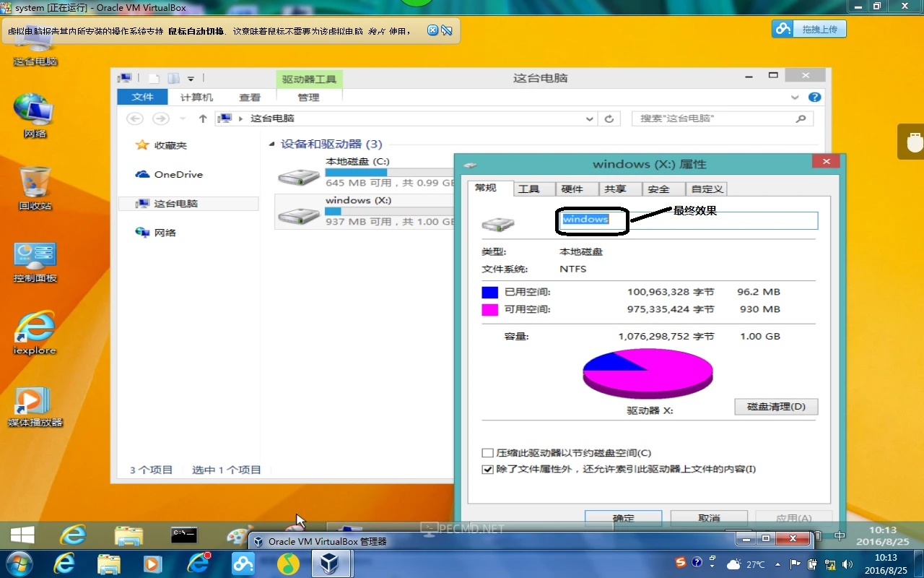
Task: Open the 控制面板 desktop icon
Action: 35,262
